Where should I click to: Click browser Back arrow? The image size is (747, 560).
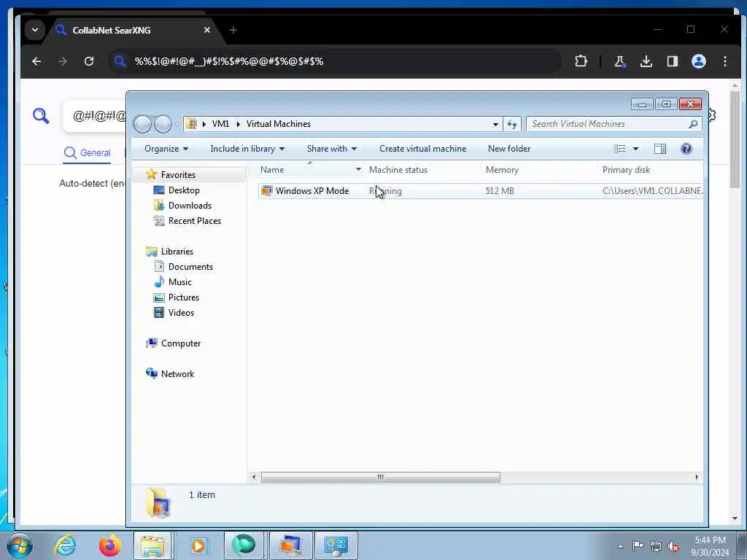pyautogui.click(x=36, y=61)
